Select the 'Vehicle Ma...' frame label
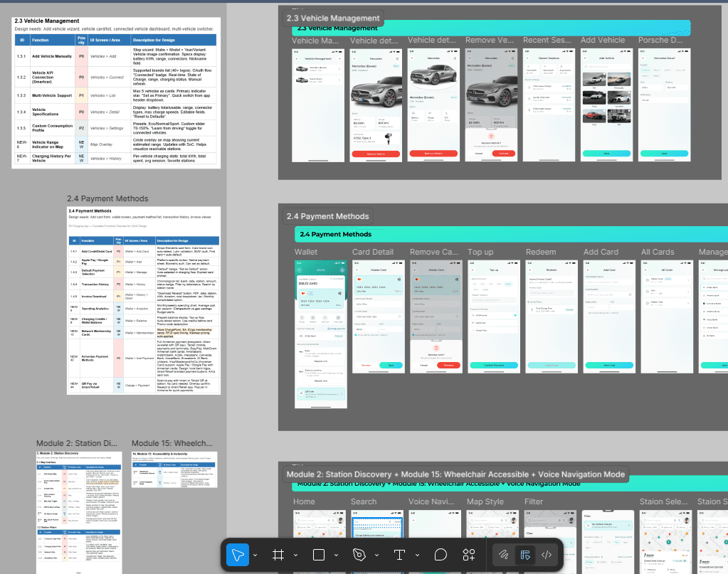Viewport: 728px width, 574px height. (x=315, y=41)
